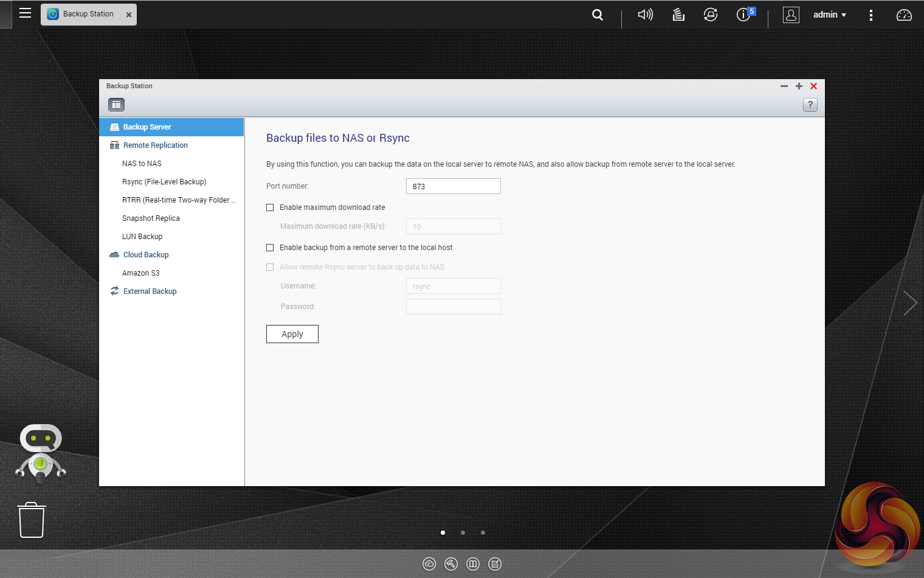
Task: Open the desktop trash bin
Action: pyautogui.click(x=32, y=520)
